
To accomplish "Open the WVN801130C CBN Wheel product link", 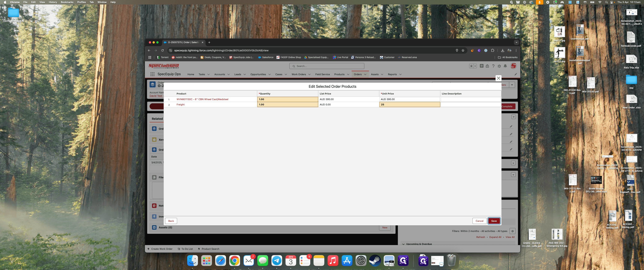I will pyautogui.click(x=202, y=99).
